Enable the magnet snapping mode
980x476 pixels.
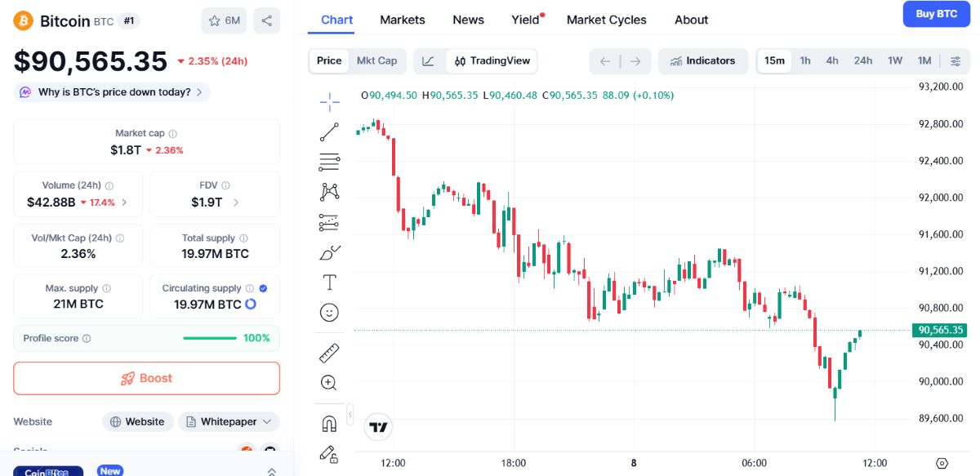329,423
